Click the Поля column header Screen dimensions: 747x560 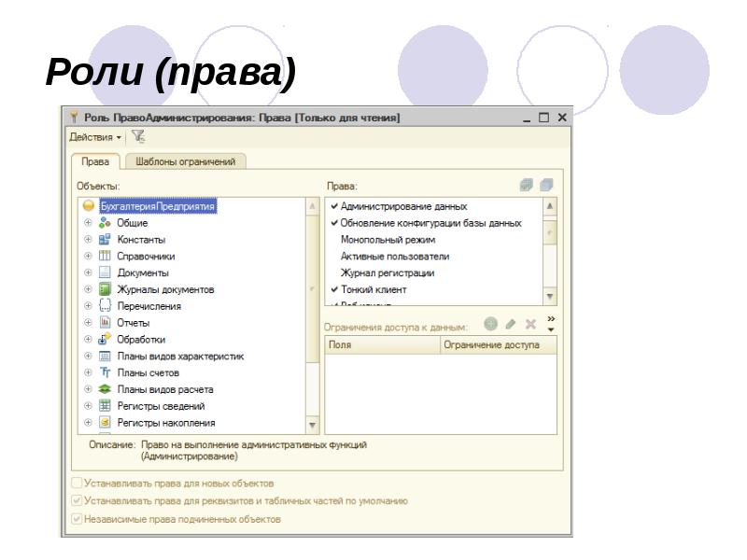point(383,344)
